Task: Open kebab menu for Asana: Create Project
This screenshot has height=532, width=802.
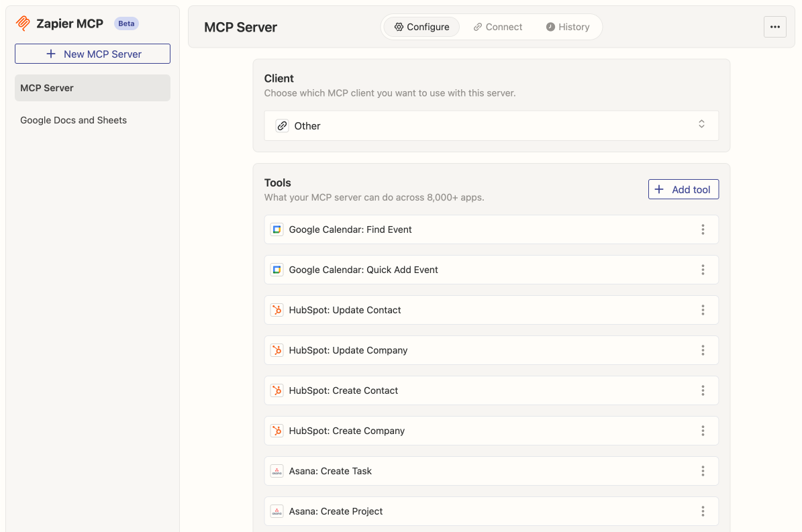Action: pos(703,511)
